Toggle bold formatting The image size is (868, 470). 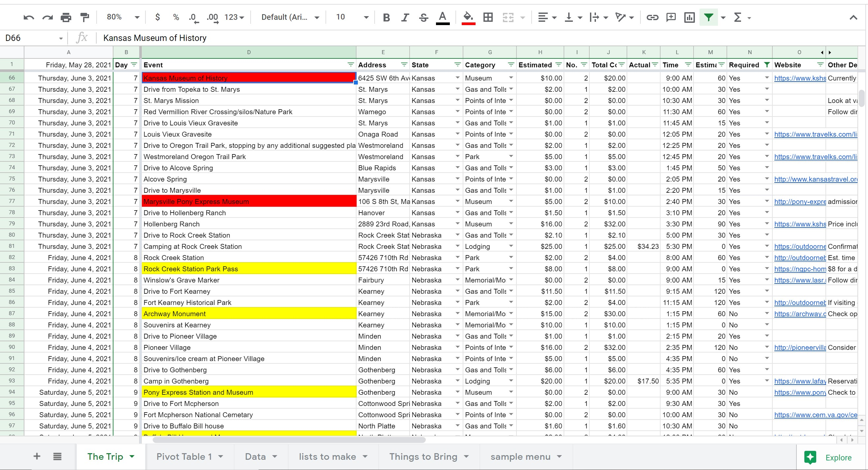(386, 17)
